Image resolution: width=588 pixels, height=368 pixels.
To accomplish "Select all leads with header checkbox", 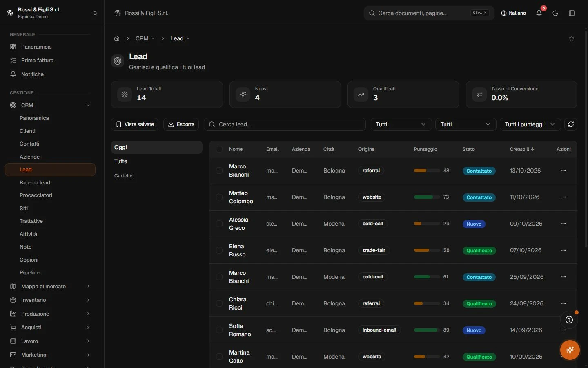I will tap(219, 149).
